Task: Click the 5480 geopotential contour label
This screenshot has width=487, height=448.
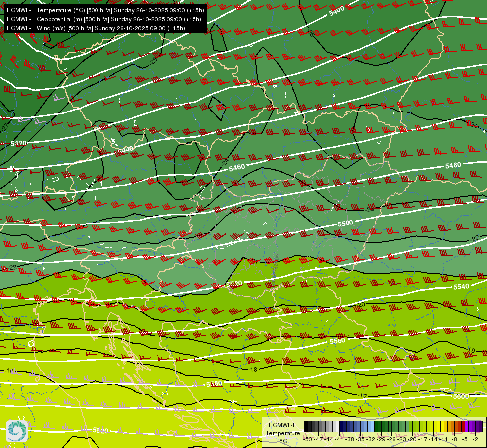Action: pos(453,165)
